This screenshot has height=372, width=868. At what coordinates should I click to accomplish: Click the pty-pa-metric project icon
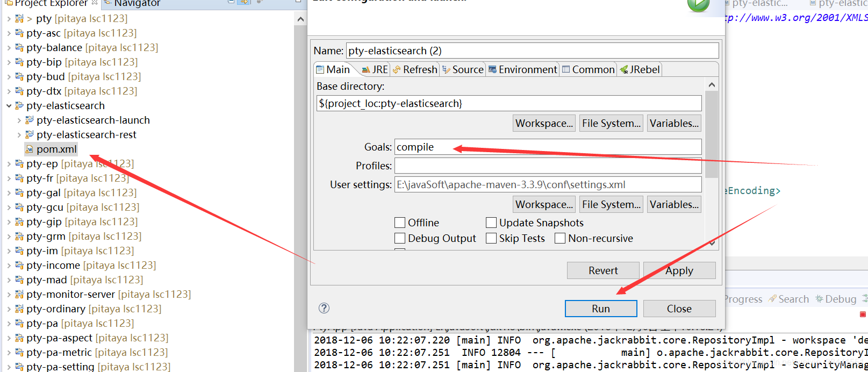[x=19, y=352]
